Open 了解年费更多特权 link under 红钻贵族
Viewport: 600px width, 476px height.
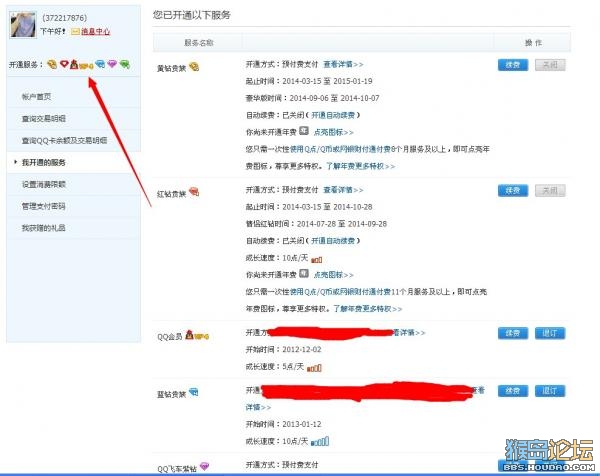tap(368, 308)
